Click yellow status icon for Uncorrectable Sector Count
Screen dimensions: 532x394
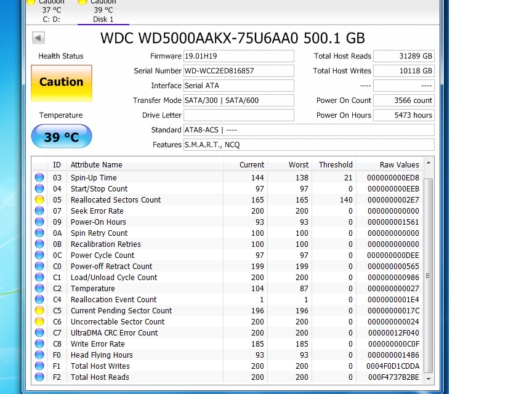click(x=39, y=321)
